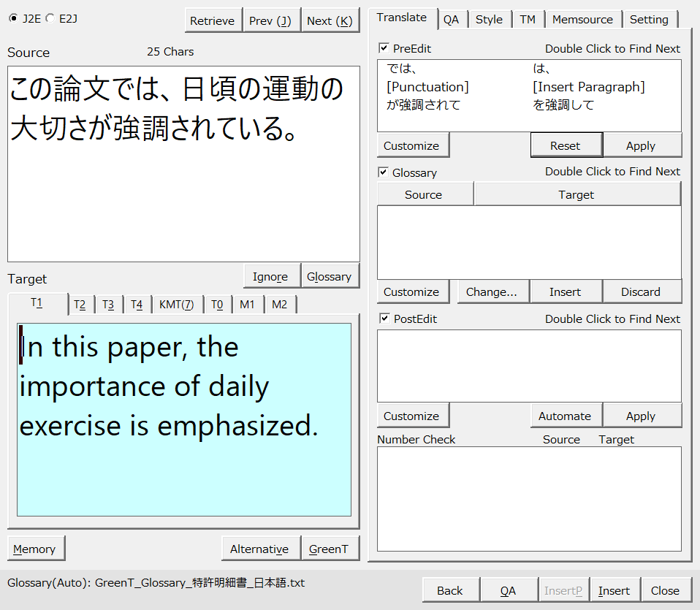Go to next segment with Next (K)

coord(330,20)
